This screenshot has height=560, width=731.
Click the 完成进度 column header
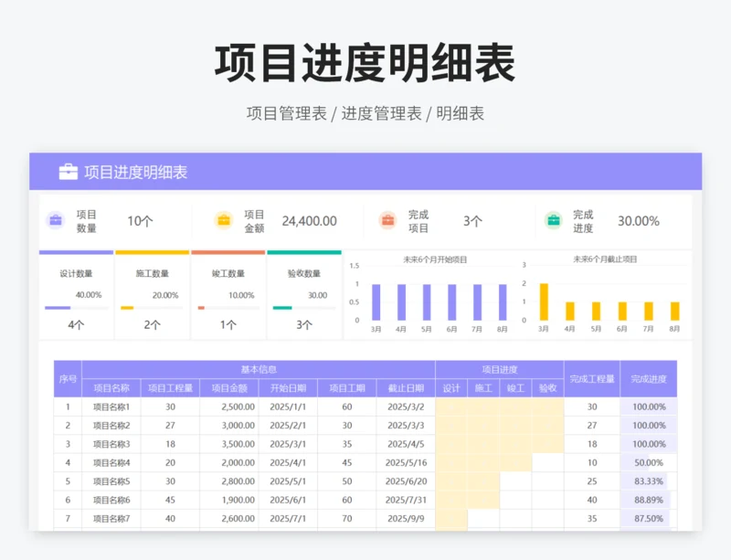pyautogui.click(x=649, y=378)
